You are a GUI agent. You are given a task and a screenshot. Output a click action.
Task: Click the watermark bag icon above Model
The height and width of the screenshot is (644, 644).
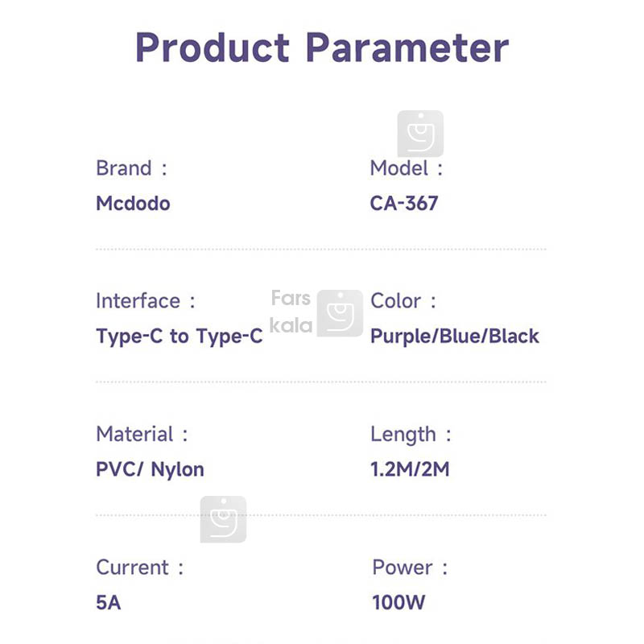click(x=420, y=134)
